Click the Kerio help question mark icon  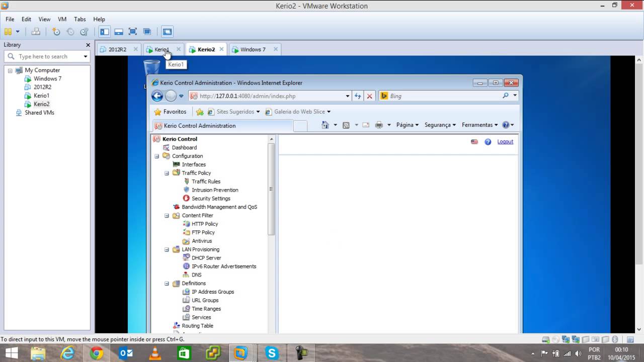pyautogui.click(x=488, y=142)
